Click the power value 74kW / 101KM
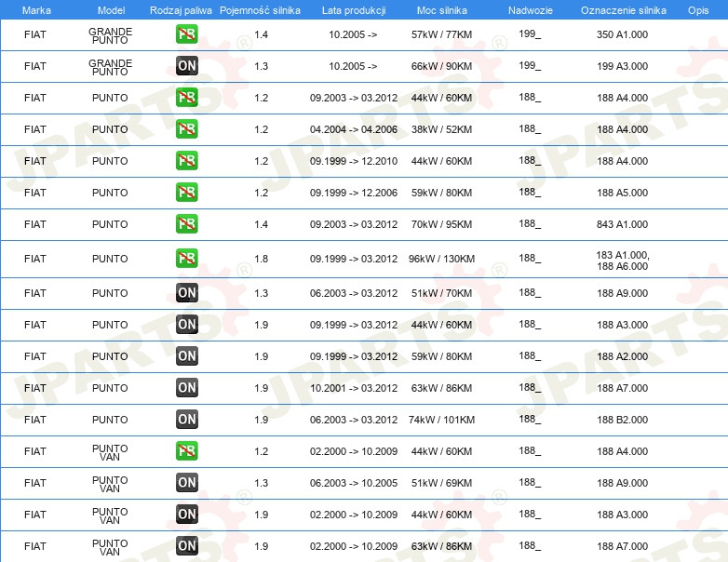 (441, 420)
